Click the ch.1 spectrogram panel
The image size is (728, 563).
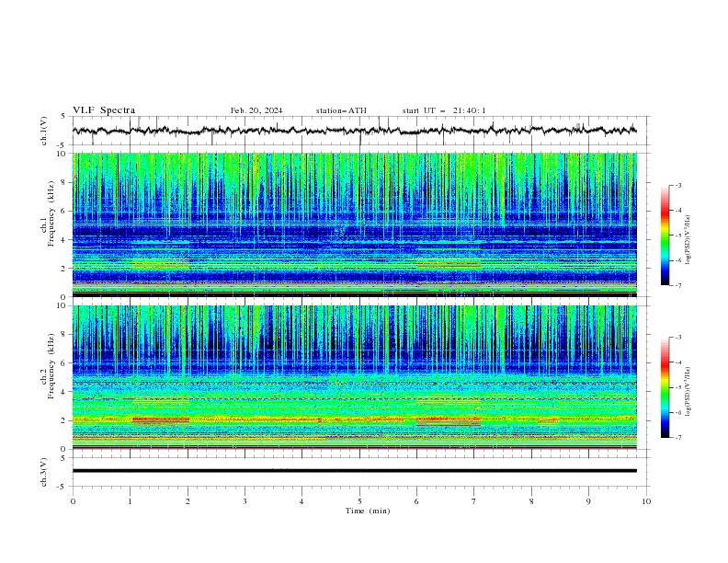[354, 224]
